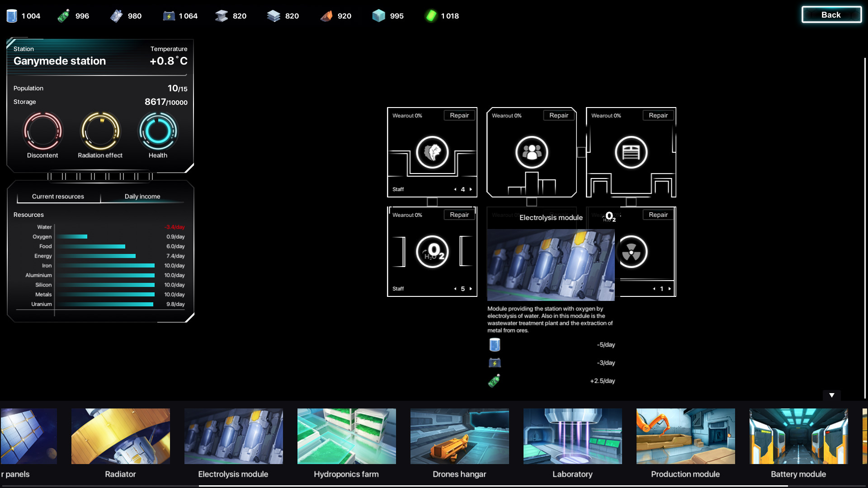The width and height of the screenshot is (868, 488).
Task: Click the Back button
Action: pyautogui.click(x=831, y=14)
